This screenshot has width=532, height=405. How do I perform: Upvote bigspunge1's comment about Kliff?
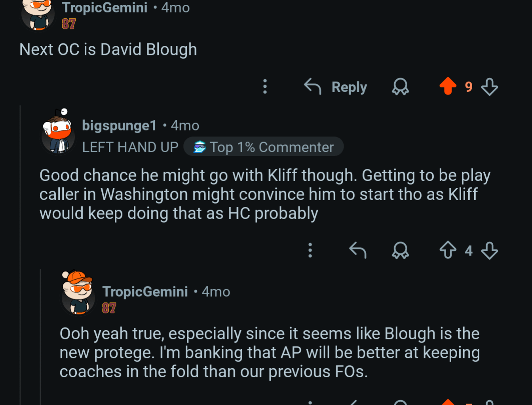448,250
